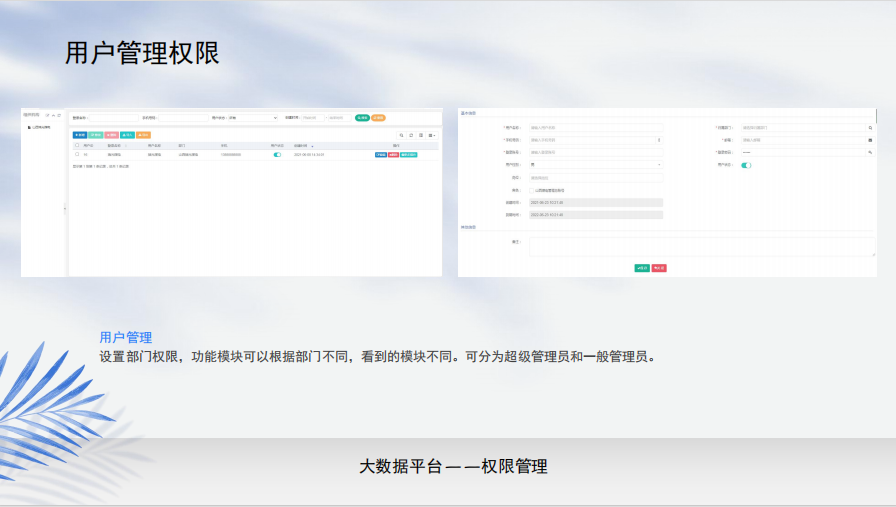Viewport: 896px width, 507px height.
Task: Click the refresh icon above the user table
Action: pos(411,134)
